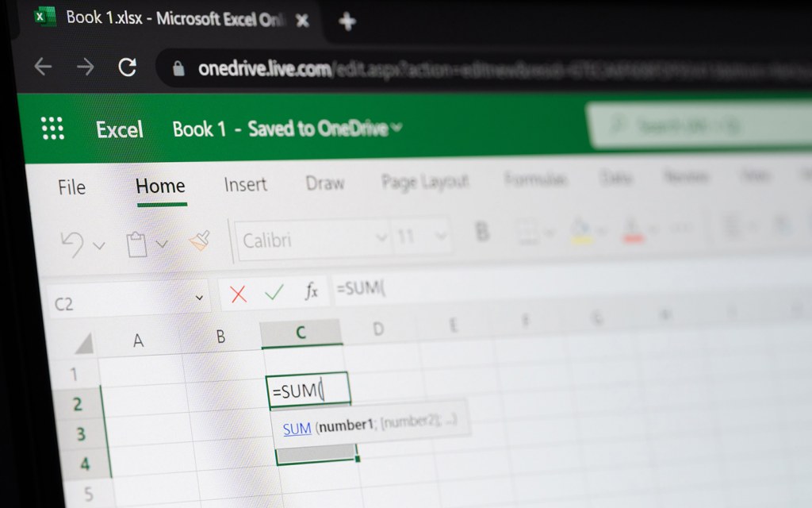Viewport: 812px width, 508px height.
Task: Toggle Bold formatting
Action: click(482, 232)
